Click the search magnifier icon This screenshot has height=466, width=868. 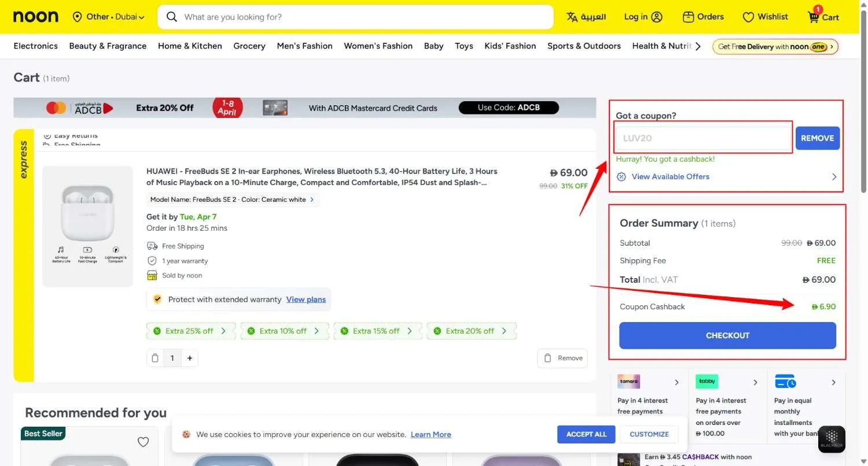171,17
